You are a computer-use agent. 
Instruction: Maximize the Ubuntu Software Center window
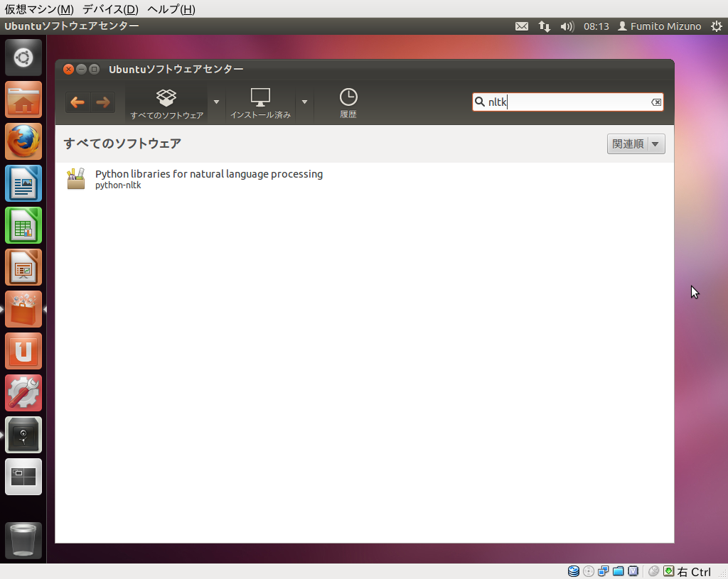[95, 69]
